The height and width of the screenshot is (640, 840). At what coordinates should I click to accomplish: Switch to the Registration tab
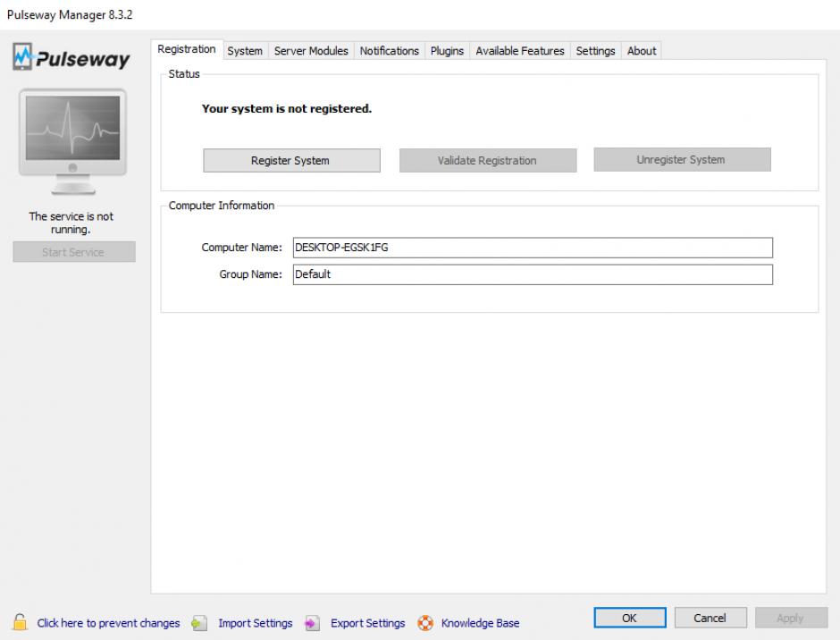pyautogui.click(x=187, y=49)
